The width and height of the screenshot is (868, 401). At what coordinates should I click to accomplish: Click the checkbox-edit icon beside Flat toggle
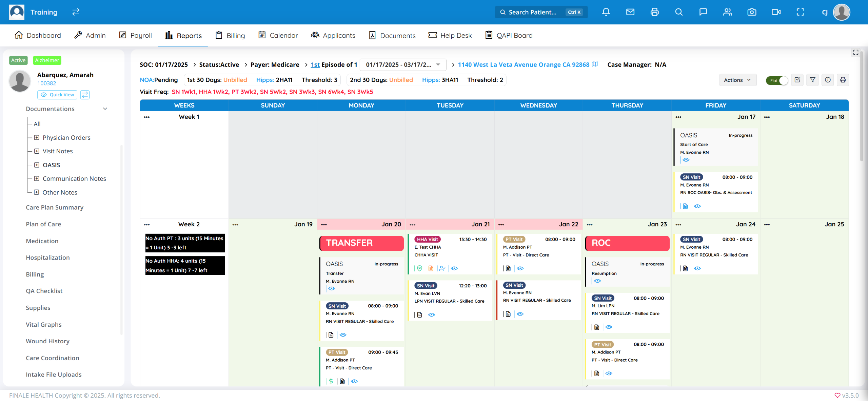coord(797,80)
